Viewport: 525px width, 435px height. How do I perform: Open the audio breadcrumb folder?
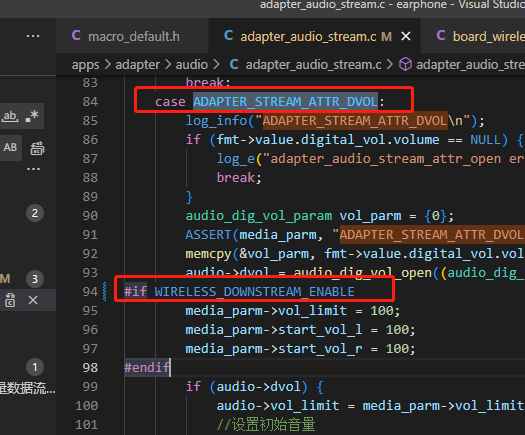[192, 65]
